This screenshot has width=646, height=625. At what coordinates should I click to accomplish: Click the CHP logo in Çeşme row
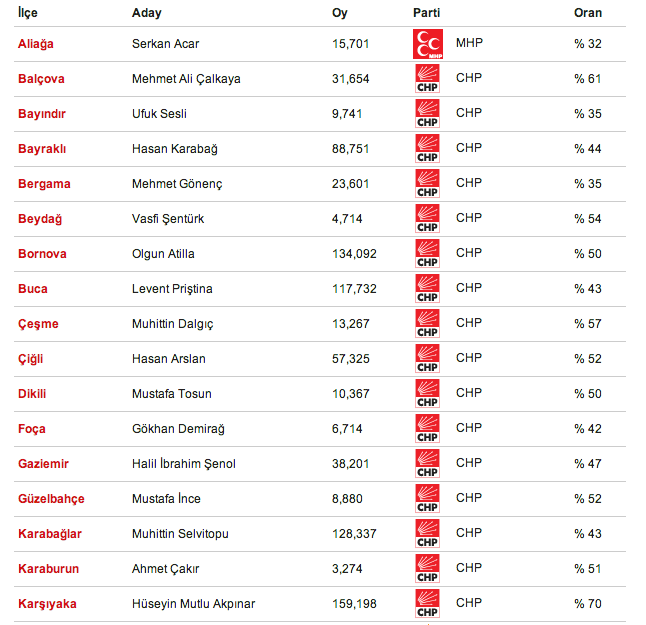427,324
